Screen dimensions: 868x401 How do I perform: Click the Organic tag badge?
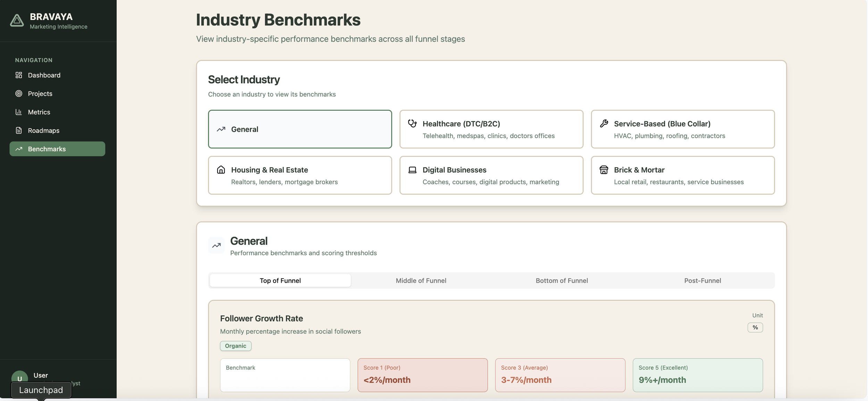click(x=235, y=346)
